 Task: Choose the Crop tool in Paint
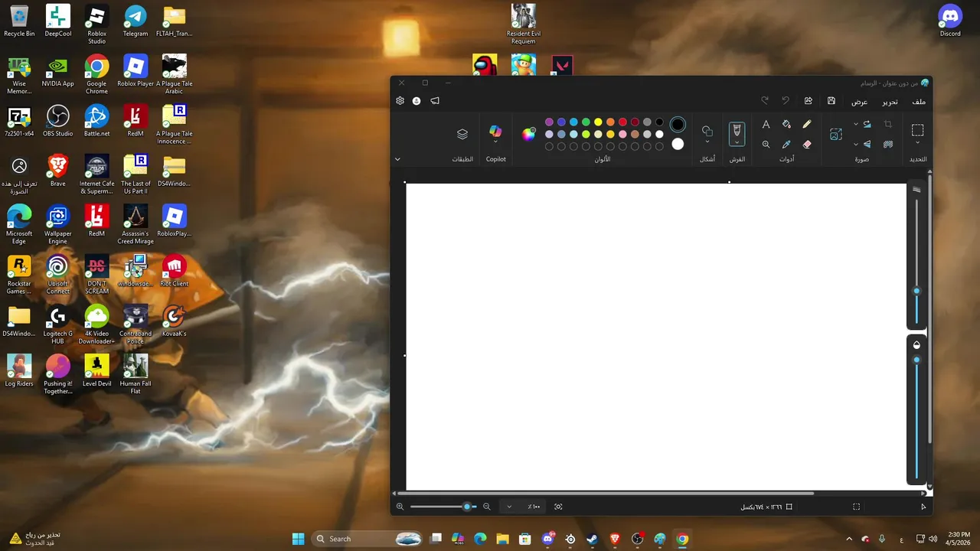point(888,124)
